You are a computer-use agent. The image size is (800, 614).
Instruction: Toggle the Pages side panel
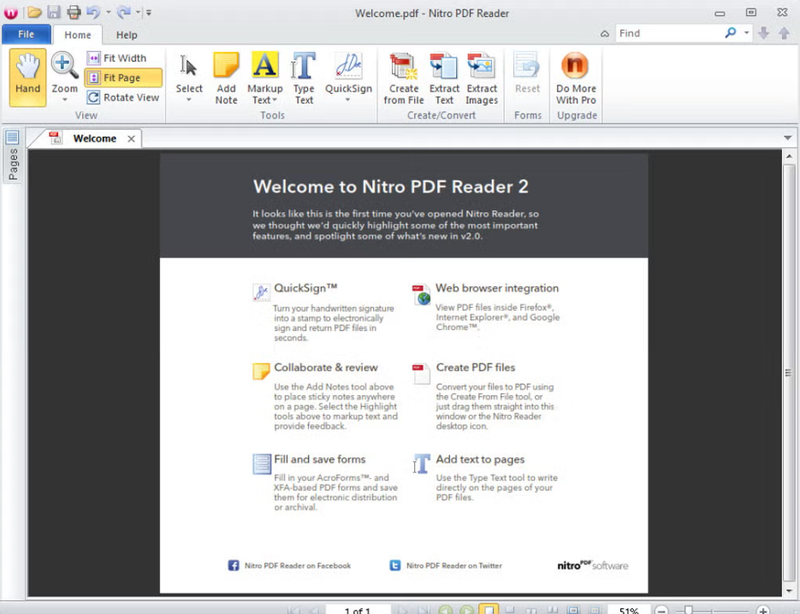[x=13, y=156]
